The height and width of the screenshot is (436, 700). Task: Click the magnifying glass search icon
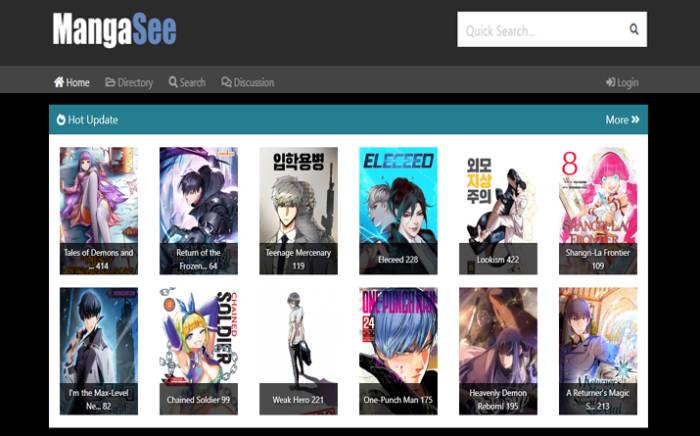(x=634, y=30)
